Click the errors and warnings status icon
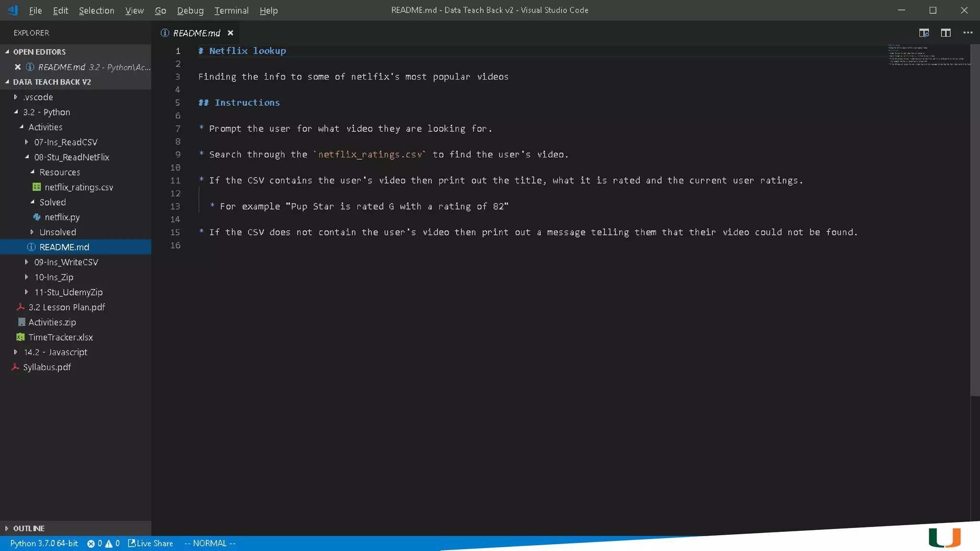 (103, 543)
